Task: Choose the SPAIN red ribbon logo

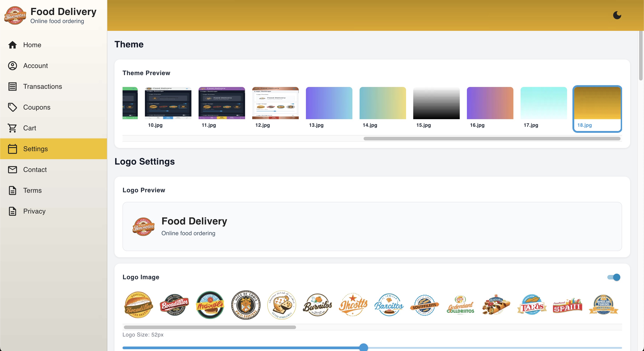Action: pyautogui.click(x=568, y=305)
